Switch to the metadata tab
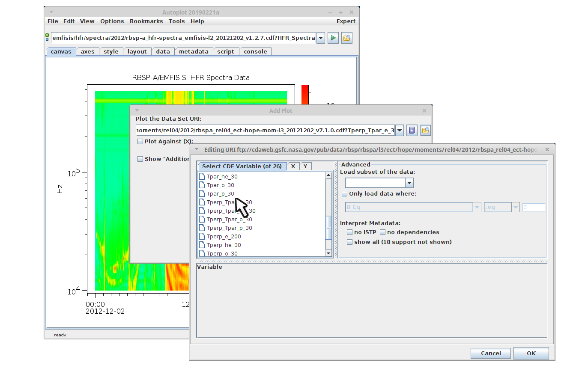This screenshot has height=392, width=576. 194,52
